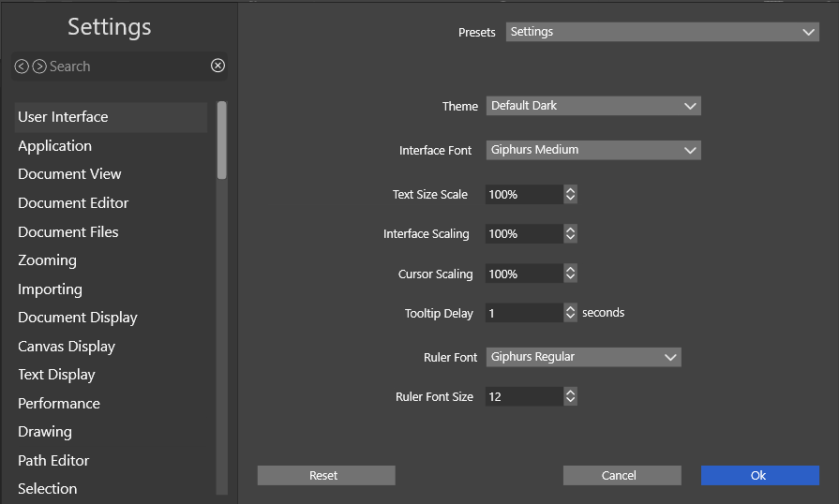The height and width of the screenshot is (504, 839).
Task: Click the Text Size Scale stepper arrows
Action: tap(570, 195)
